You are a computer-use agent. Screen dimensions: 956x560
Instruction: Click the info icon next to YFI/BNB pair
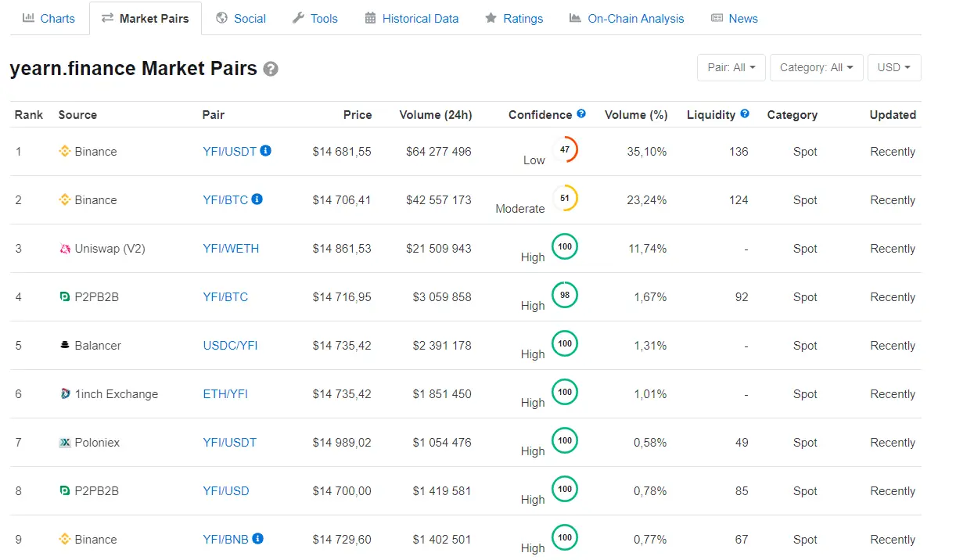(257, 539)
